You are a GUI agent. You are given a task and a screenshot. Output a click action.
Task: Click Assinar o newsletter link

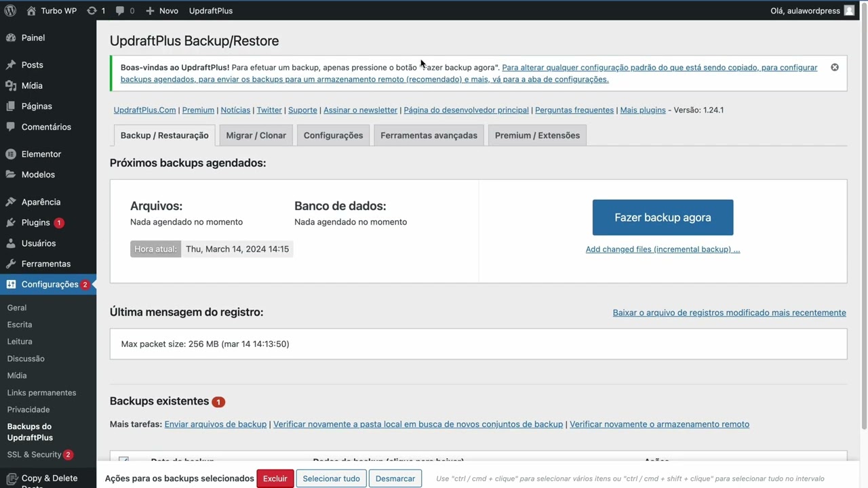[360, 110]
